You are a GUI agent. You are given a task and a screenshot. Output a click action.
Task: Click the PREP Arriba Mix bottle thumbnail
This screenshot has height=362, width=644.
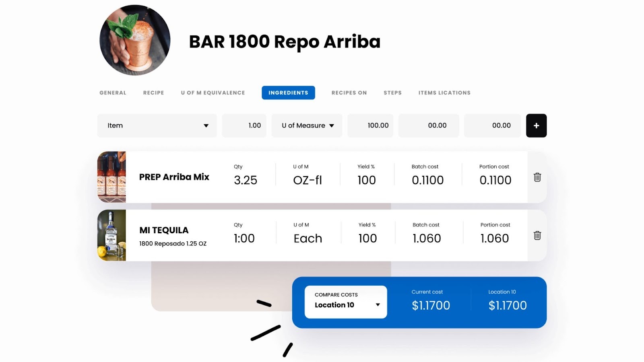(112, 177)
